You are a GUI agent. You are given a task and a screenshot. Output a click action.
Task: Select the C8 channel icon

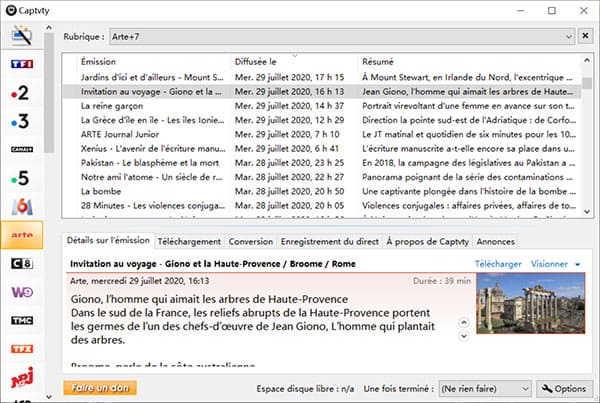click(22, 263)
